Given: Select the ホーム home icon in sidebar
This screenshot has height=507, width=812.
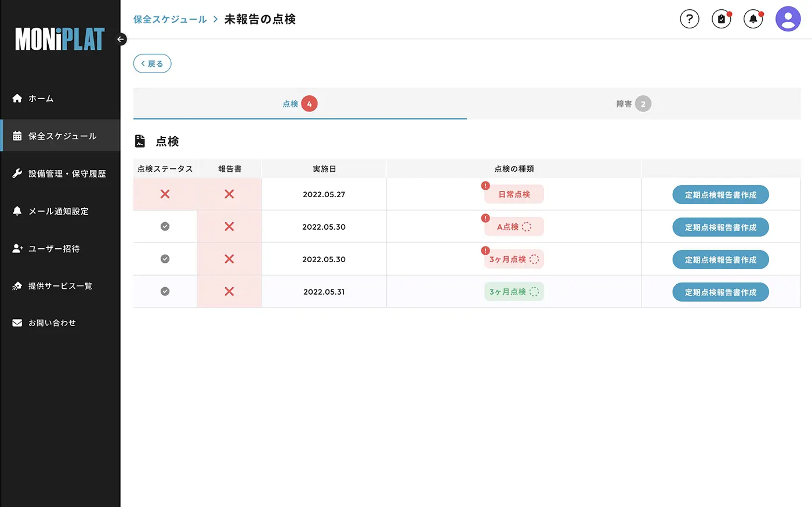Looking at the screenshot, I should pyautogui.click(x=17, y=98).
